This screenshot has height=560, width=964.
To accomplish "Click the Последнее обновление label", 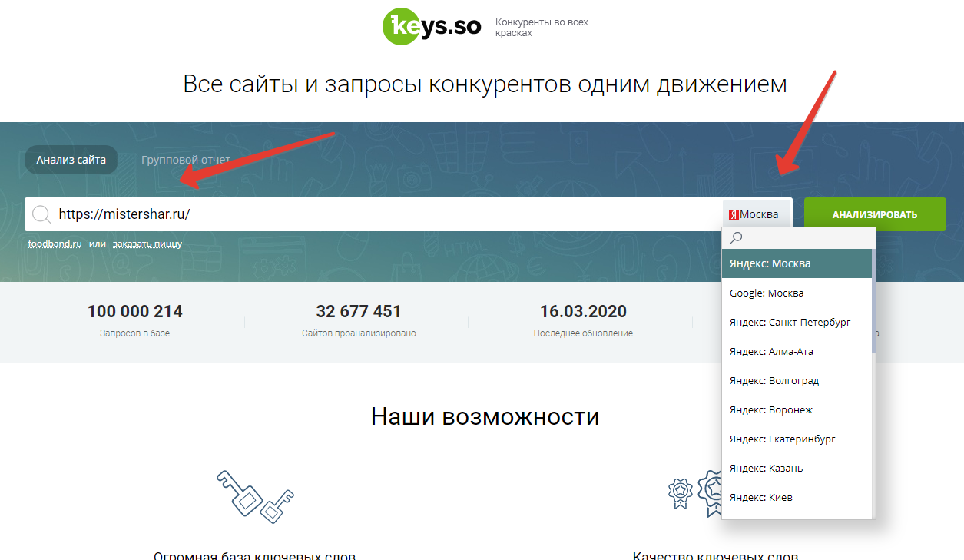I will pos(583,333).
